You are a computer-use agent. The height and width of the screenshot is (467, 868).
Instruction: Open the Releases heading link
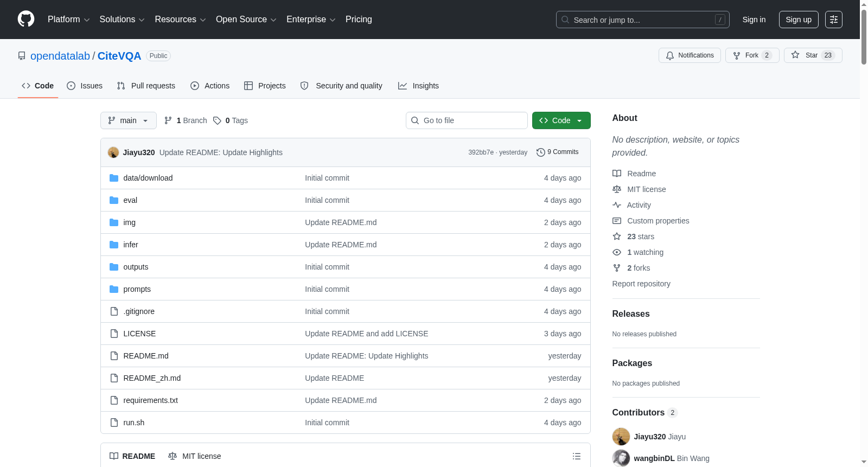click(631, 314)
